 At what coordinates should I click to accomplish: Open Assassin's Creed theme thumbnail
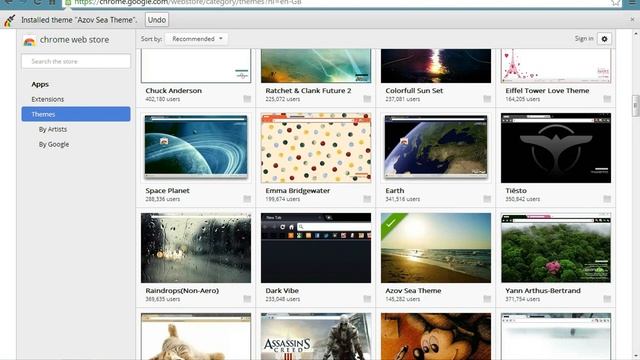point(316,336)
